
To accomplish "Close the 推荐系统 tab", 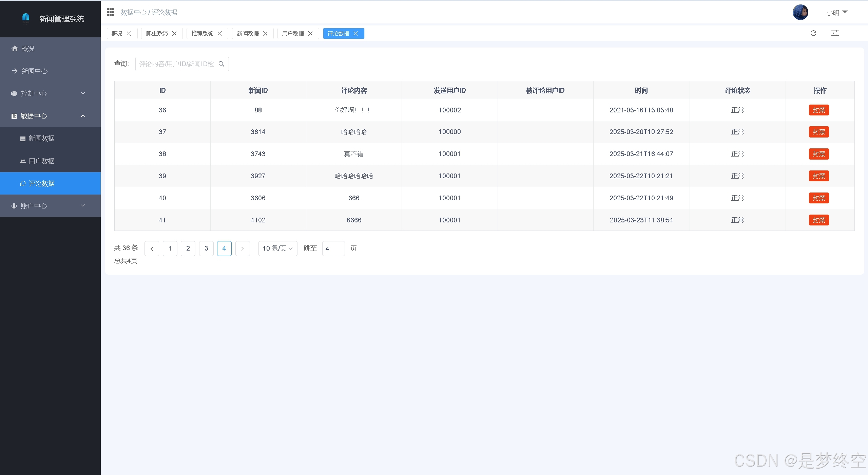I will click(x=220, y=33).
